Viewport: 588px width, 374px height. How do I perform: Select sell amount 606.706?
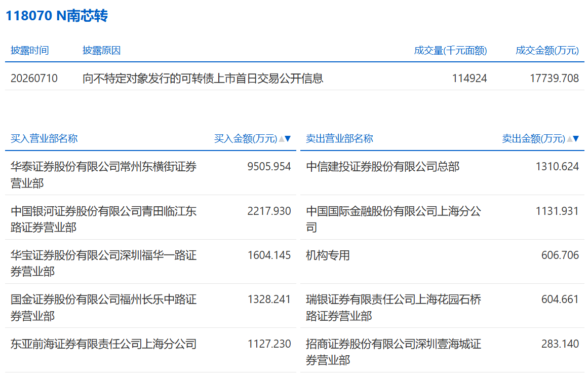click(560, 255)
